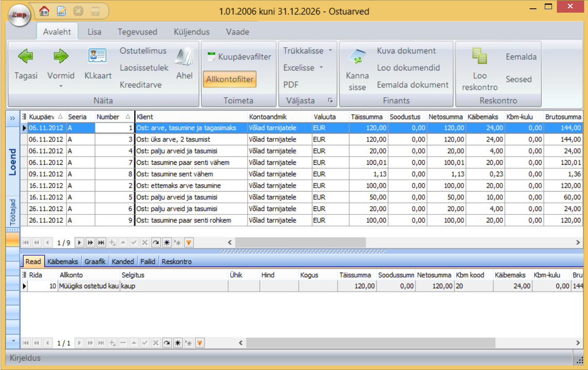The image size is (588, 370).
Task: Expand the Trükkalisse dropdown
Action: (330, 51)
